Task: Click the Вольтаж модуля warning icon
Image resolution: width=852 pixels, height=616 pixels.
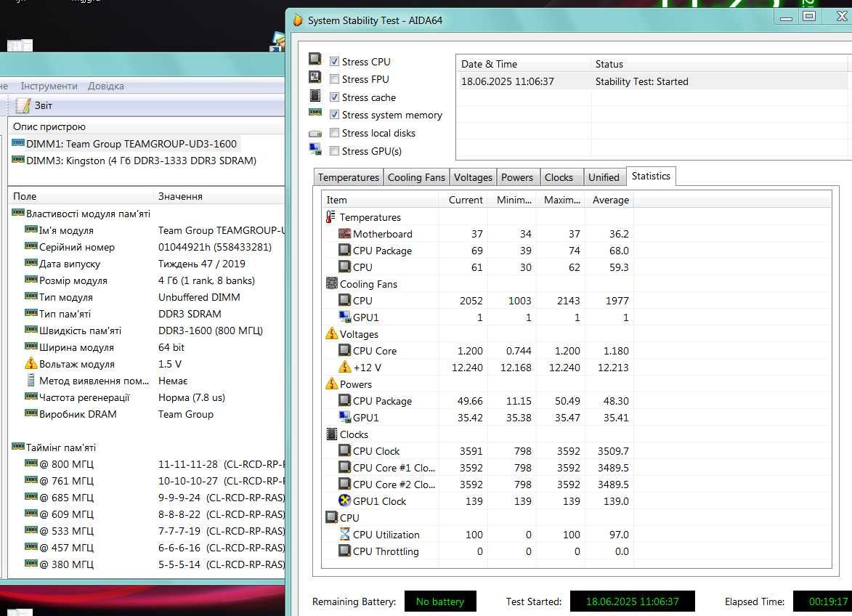Action: (x=31, y=364)
